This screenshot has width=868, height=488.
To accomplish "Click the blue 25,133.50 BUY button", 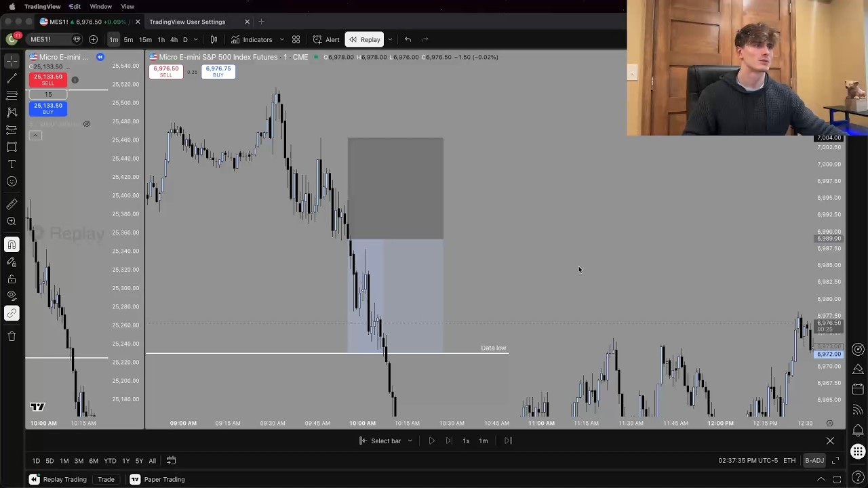I will tap(47, 108).
